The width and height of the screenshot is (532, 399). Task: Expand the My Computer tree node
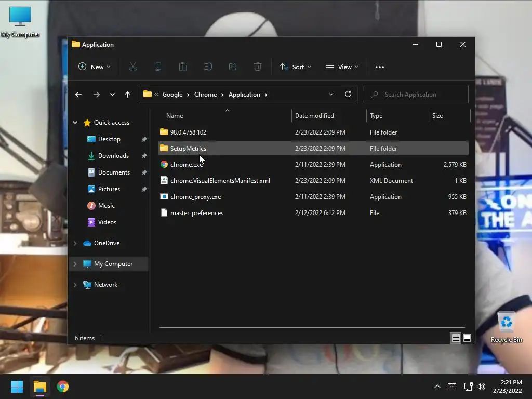tap(75, 264)
